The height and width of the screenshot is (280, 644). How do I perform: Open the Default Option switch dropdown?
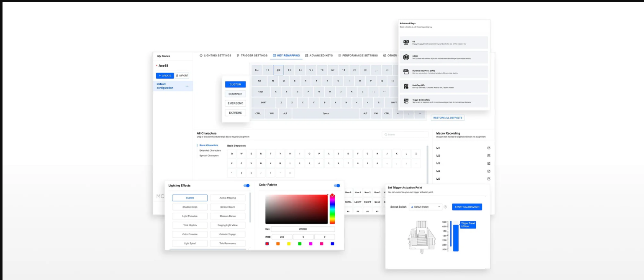click(x=426, y=207)
